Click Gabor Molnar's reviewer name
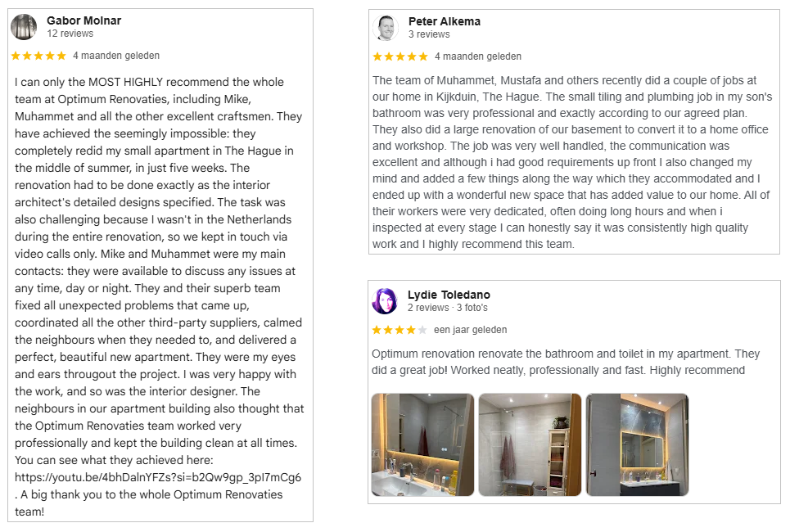 (x=84, y=20)
